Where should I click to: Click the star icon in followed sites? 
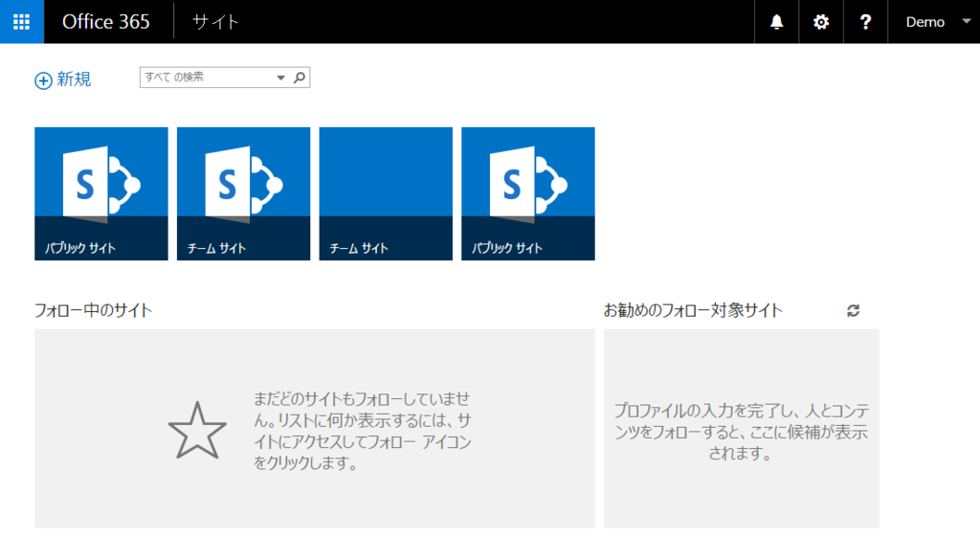tap(197, 431)
